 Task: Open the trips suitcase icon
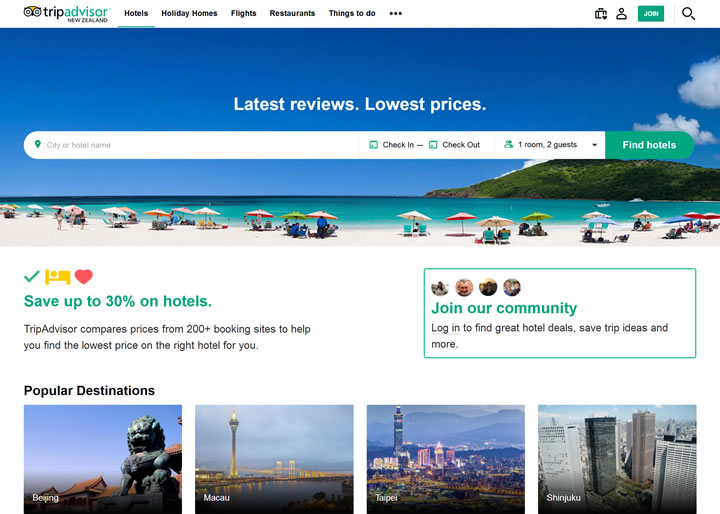(x=600, y=14)
